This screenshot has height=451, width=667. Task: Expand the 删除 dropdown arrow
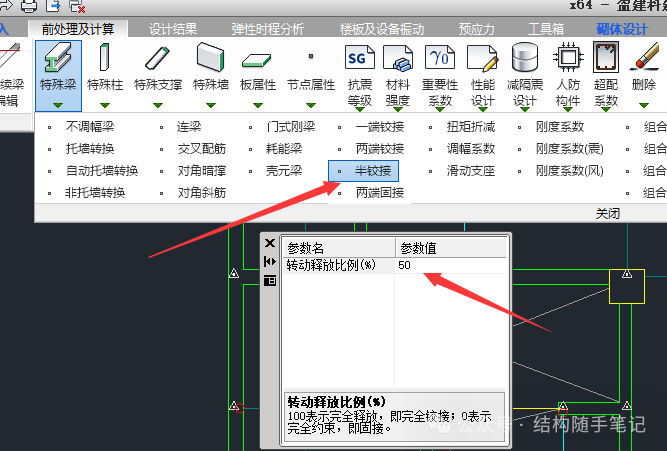[644, 105]
